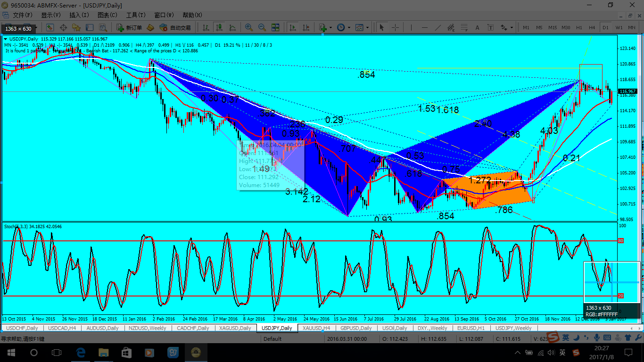Open the 插入(I) menu
The height and width of the screenshot is (362, 644).
[x=79, y=15]
